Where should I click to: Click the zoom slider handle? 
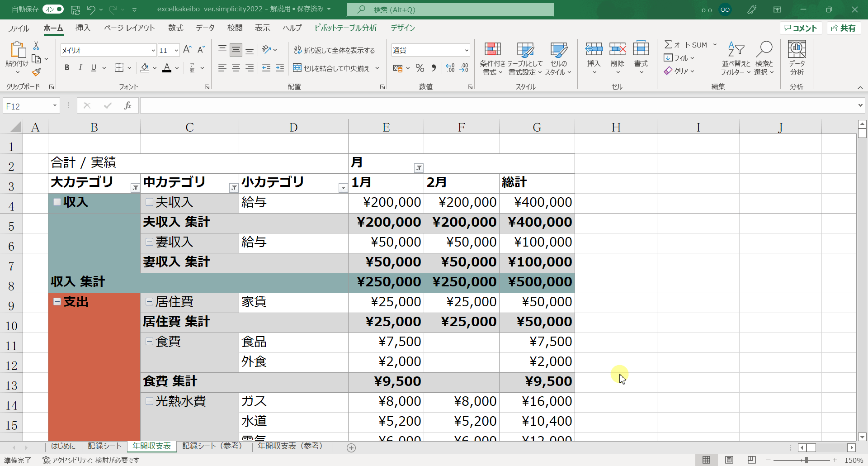tap(806, 460)
